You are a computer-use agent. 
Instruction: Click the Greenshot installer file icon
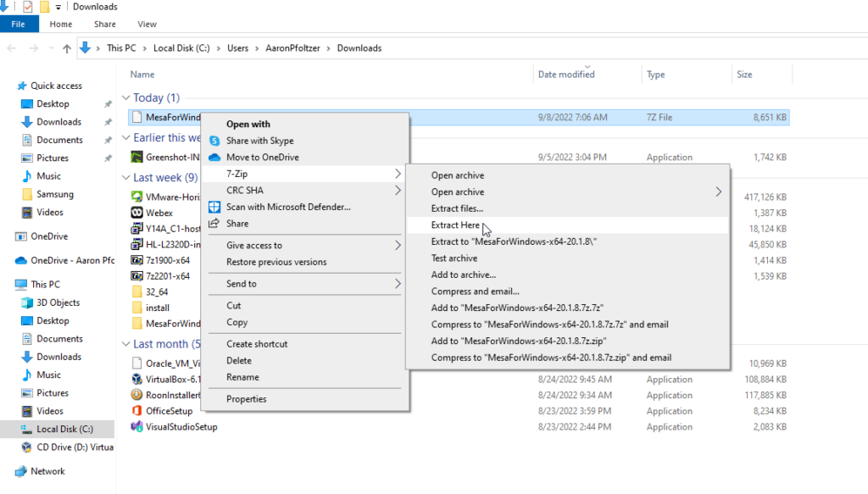click(x=136, y=157)
